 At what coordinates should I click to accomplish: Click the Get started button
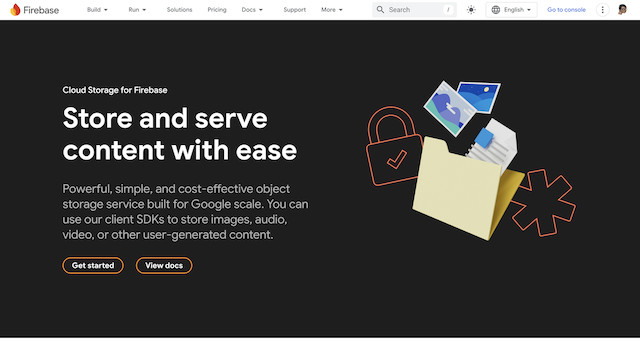coord(93,265)
